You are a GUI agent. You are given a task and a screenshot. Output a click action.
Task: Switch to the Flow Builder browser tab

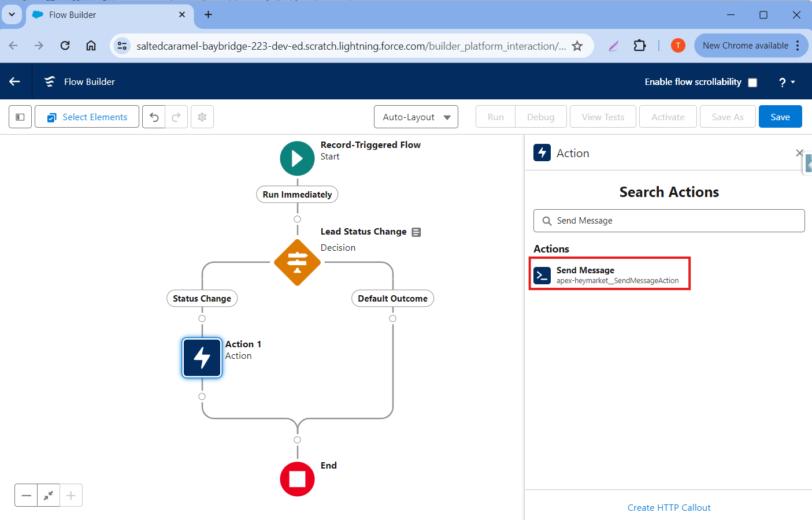(110, 15)
